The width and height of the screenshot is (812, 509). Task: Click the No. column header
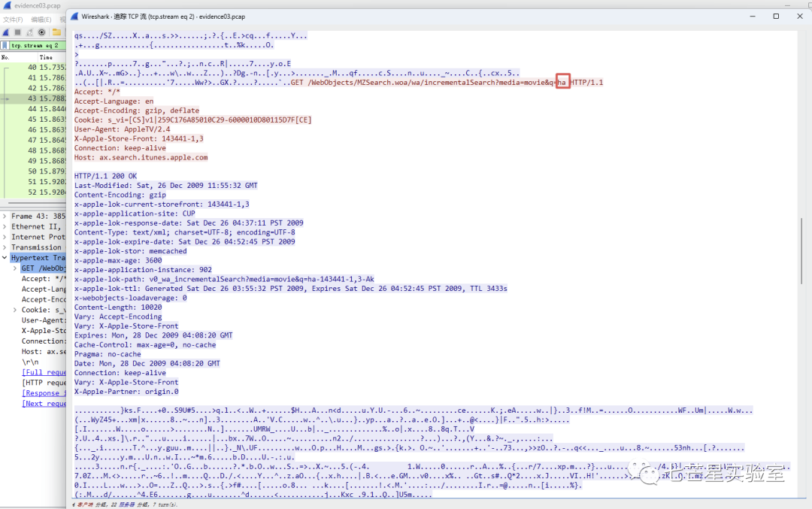5,57
